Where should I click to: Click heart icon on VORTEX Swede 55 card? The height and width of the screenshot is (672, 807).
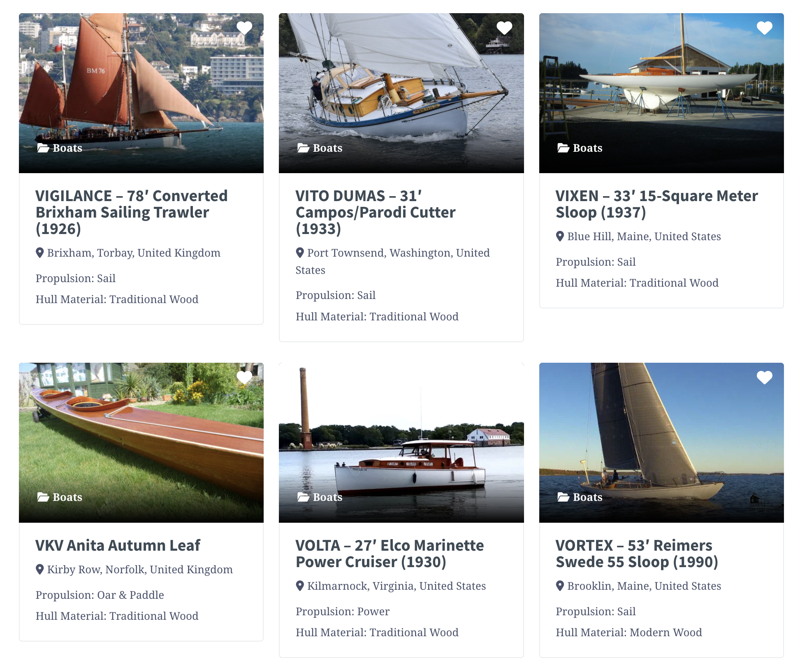tap(765, 378)
